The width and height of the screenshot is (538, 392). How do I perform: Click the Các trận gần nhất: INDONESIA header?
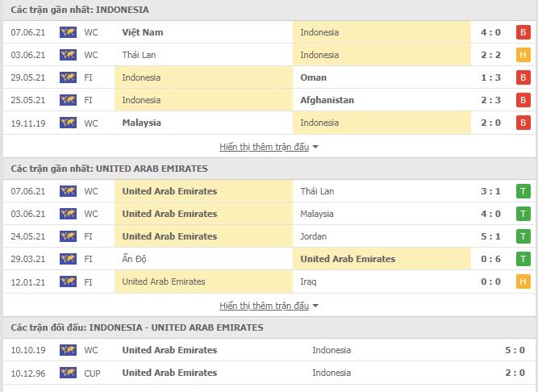coord(80,10)
